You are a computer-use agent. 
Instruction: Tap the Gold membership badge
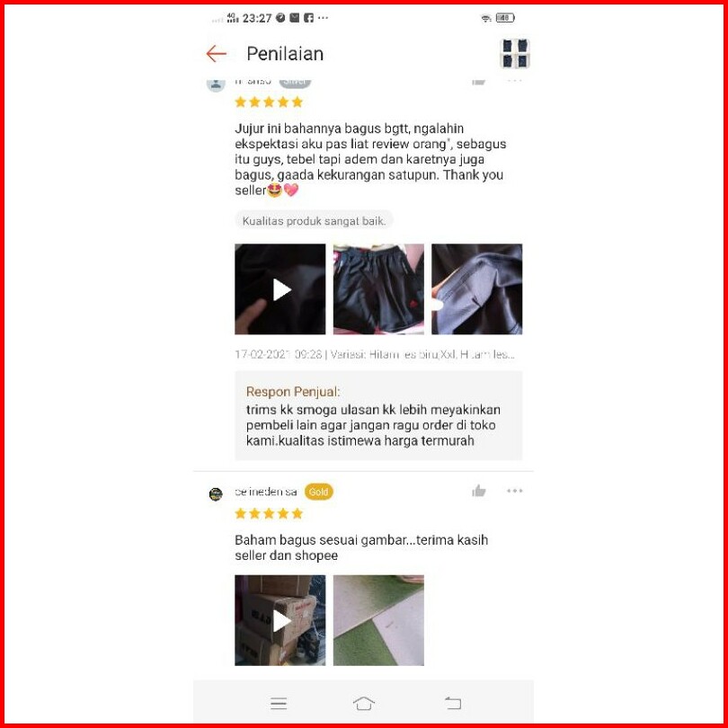pos(318,492)
